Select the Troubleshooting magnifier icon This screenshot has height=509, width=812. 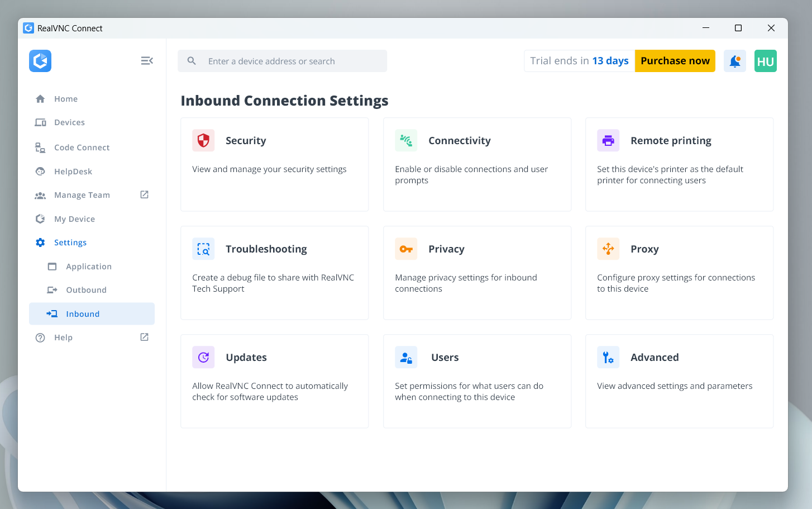pos(203,249)
